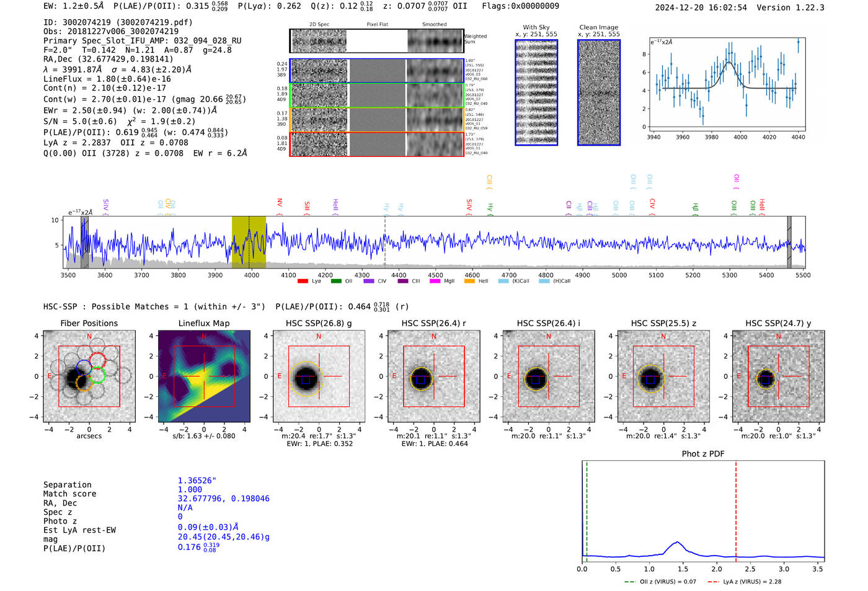Click Primary Spec_Slot_IFU_AMP: 032_094_028_RU text
Image resolution: width=868 pixels, height=591 pixels.
pyautogui.click(x=143, y=40)
